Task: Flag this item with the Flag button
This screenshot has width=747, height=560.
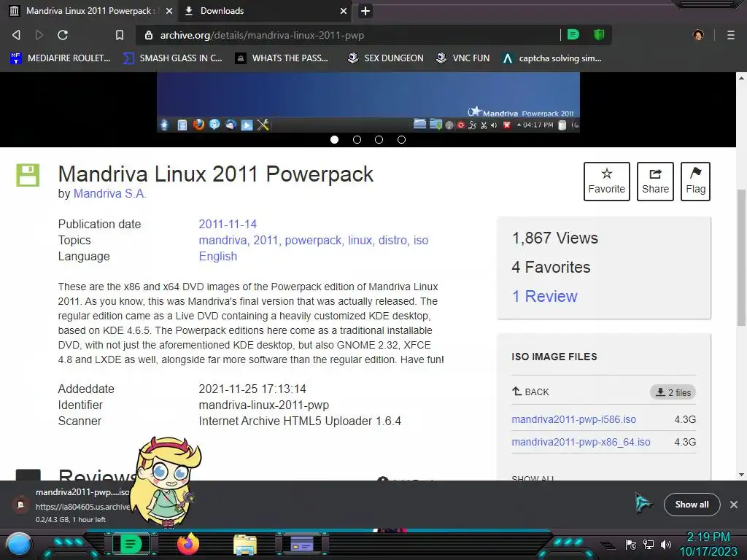Action: (695, 182)
